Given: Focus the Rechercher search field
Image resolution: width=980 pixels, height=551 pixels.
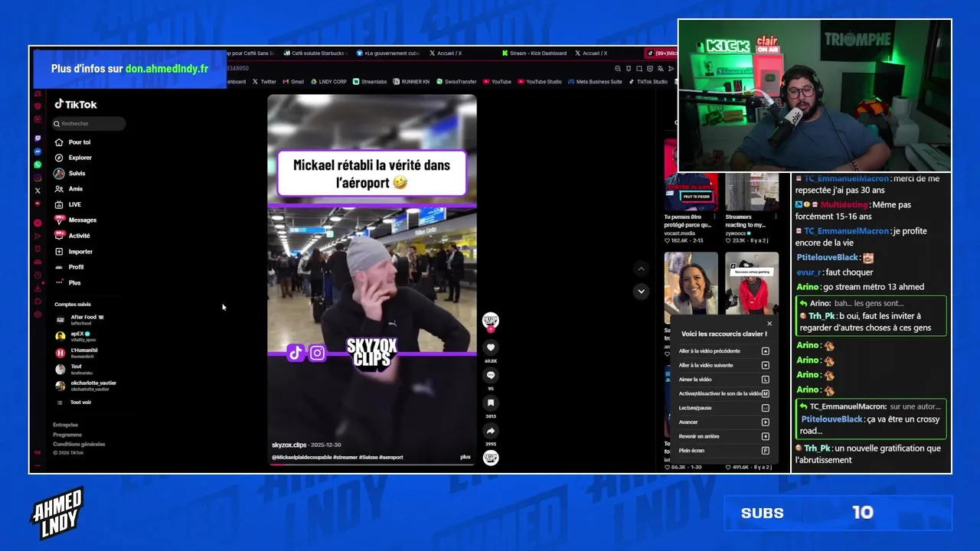Looking at the screenshot, I should click(x=89, y=123).
